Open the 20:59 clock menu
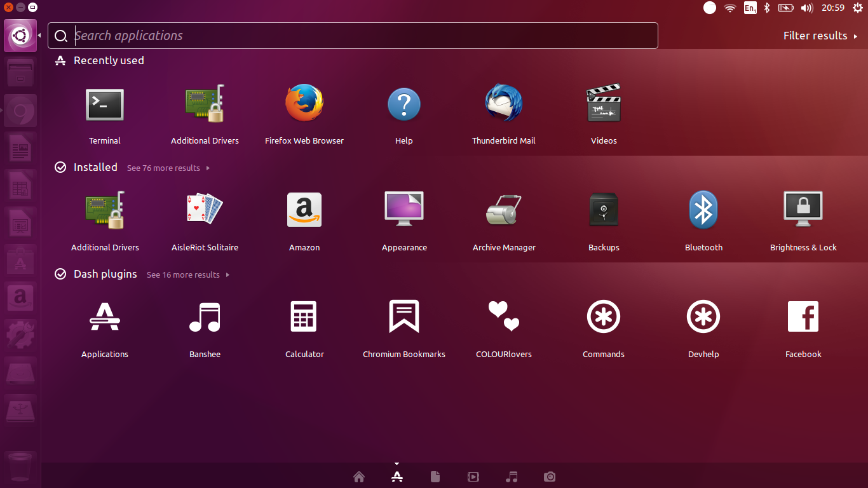 click(x=833, y=8)
